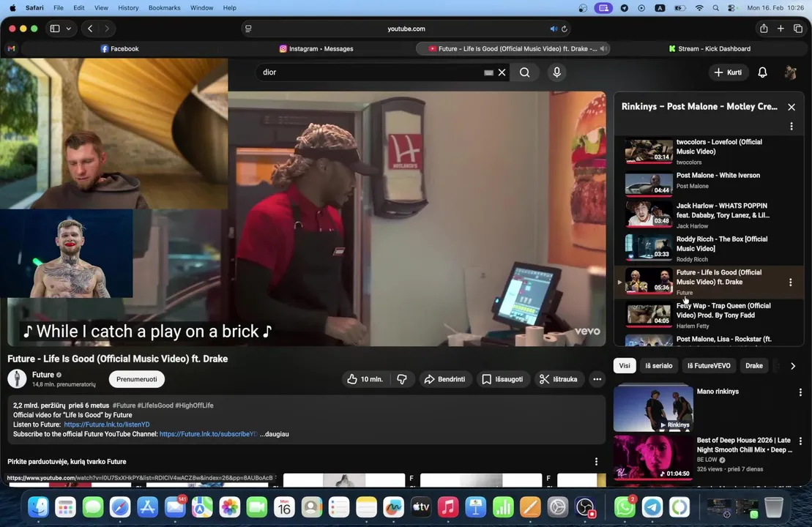Open more actions ellipsis beside Ištrauka

597,379
